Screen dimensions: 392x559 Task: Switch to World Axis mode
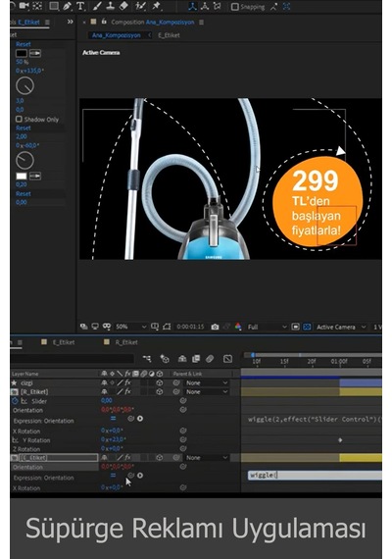205,6
